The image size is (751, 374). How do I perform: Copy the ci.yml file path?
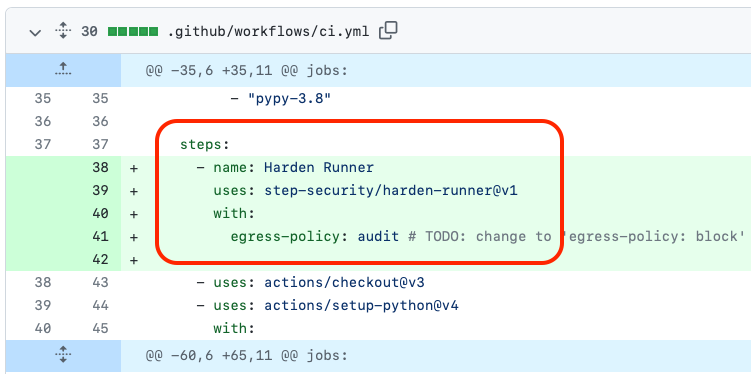click(x=388, y=32)
